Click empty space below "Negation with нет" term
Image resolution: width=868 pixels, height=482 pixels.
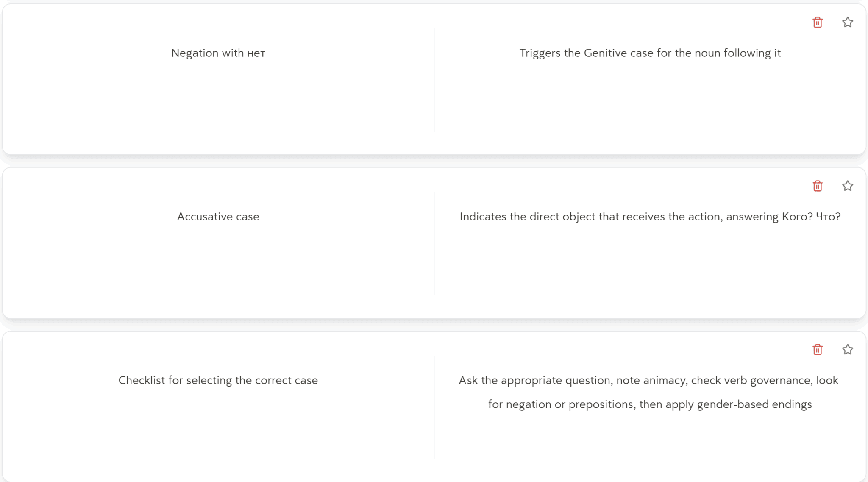point(218,102)
